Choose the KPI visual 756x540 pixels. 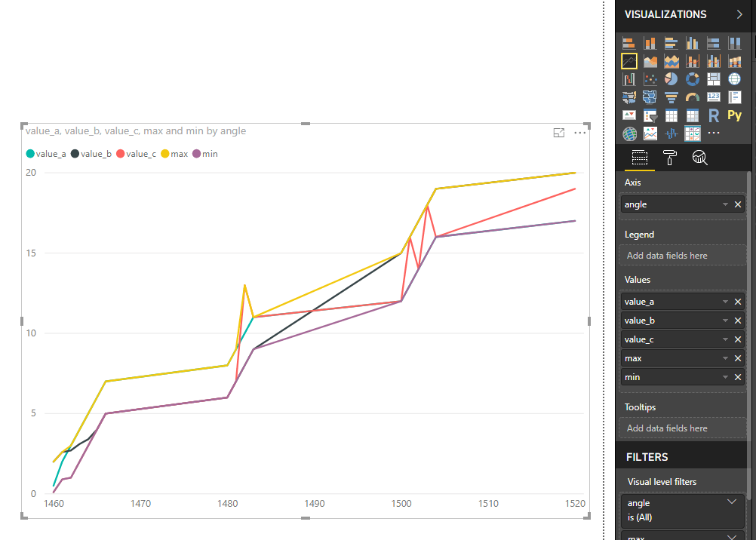tap(628, 115)
